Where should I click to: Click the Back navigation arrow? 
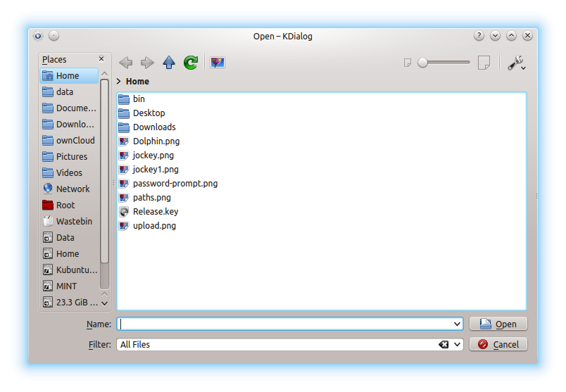(x=126, y=63)
